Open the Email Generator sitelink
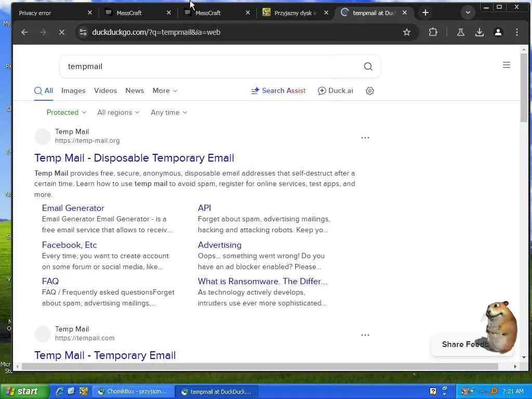Screen dimensions: 532x399 pyautogui.click(x=73, y=208)
